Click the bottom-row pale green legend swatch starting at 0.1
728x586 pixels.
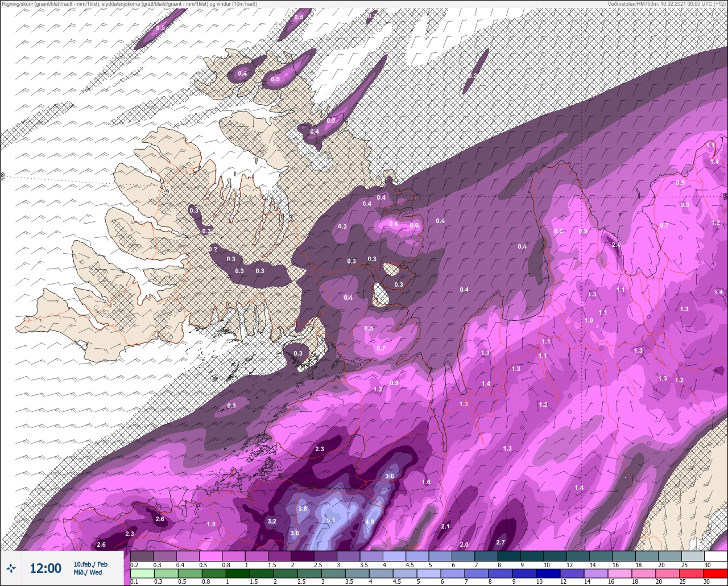click(x=142, y=573)
